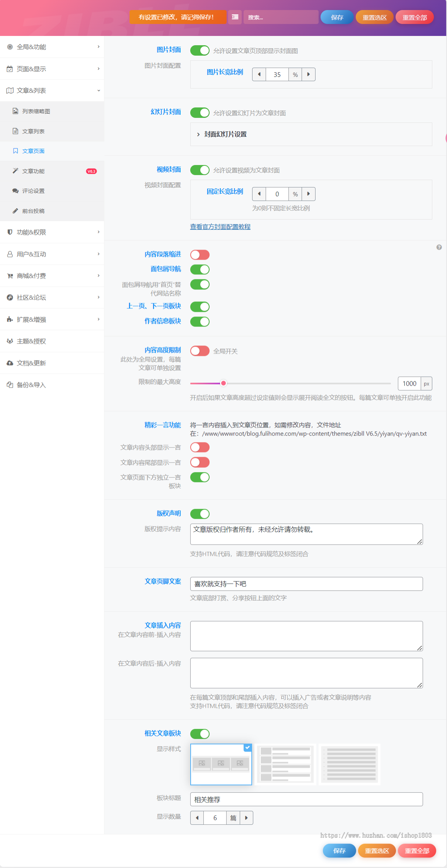Click the 限制的最大高度 slider handle
This screenshot has width=447, height=868.
(223, 383)
